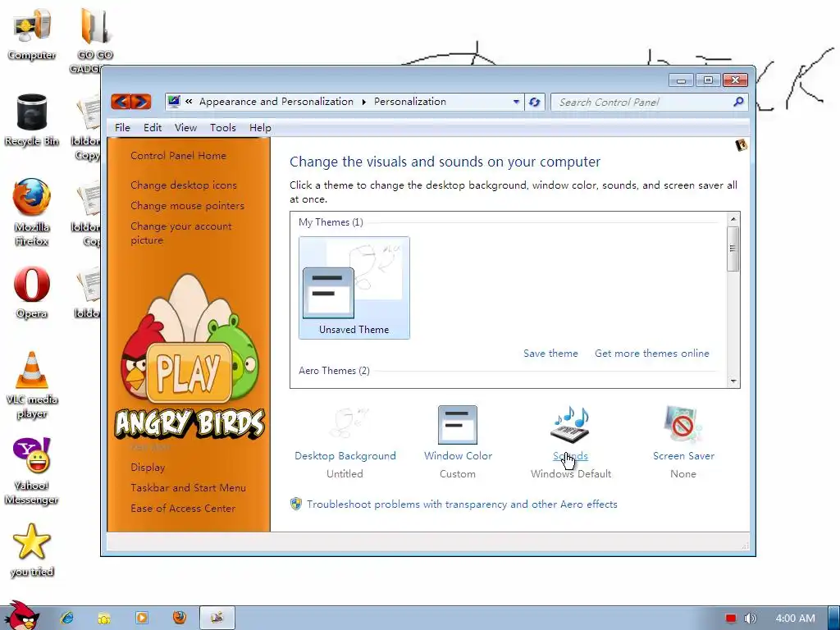Click the Desktop Background text link

[x=345, y=455]
